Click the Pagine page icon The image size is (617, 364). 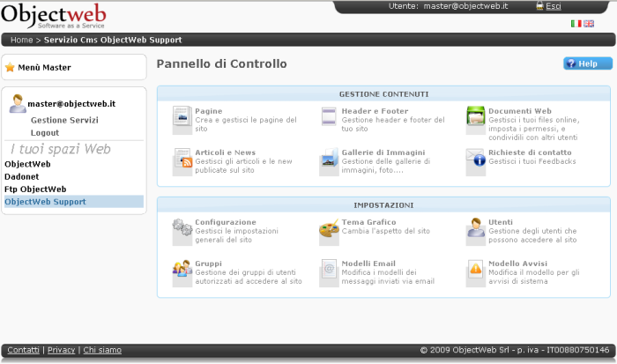point(182,115)
